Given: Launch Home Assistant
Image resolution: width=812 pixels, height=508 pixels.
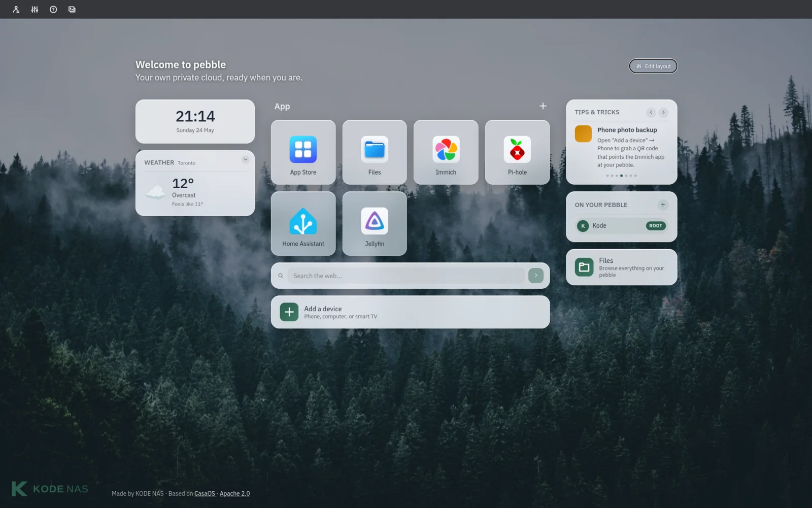Looking at the screenshot, I should [303, 223].
